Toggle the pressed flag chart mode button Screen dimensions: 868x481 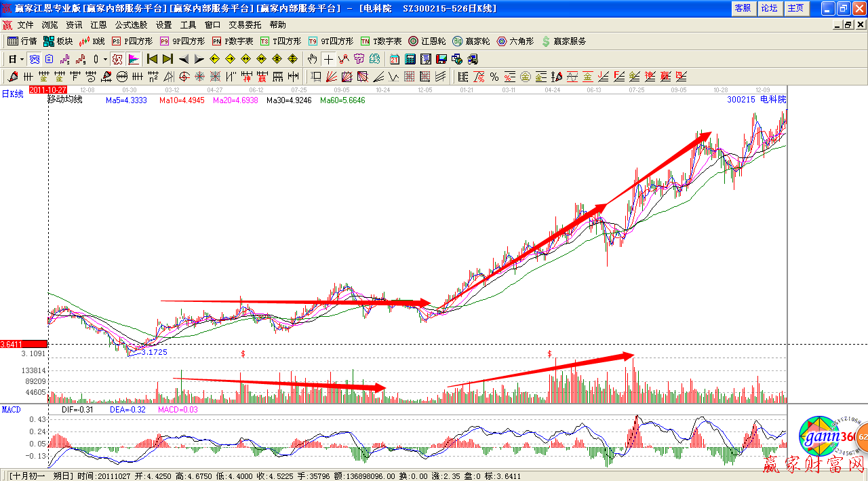tap(133, 59)
